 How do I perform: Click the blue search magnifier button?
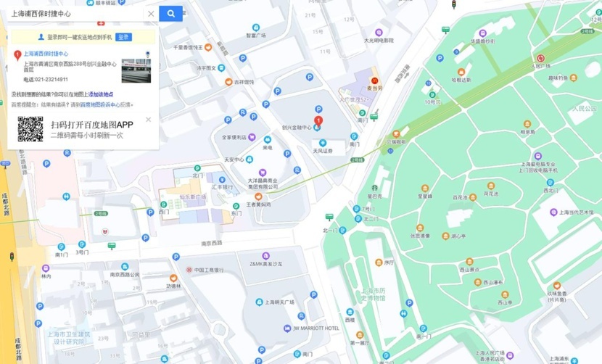pos(171,14)
